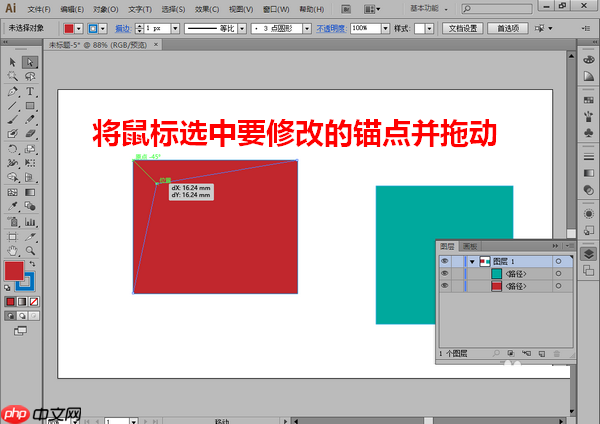Create new layer in Layers panel
This screenshot has height=424, width=600.
point(541,354)
